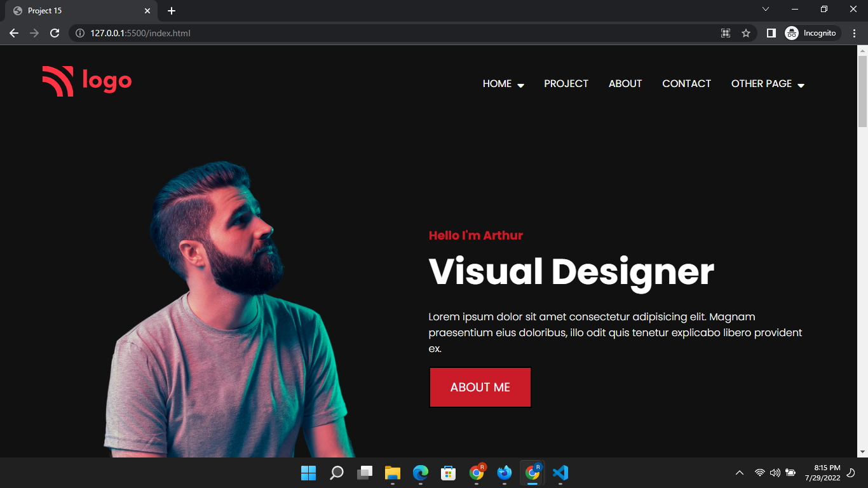This screenshot has height=488, width=868.
Task: Reload the page with refresh icon
Action: click(55, 33)
